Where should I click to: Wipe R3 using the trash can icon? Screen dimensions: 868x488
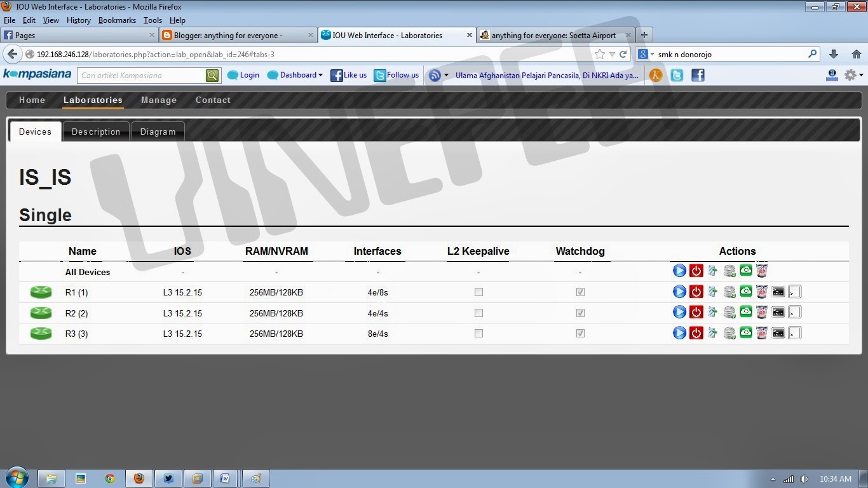click(761, 332)
